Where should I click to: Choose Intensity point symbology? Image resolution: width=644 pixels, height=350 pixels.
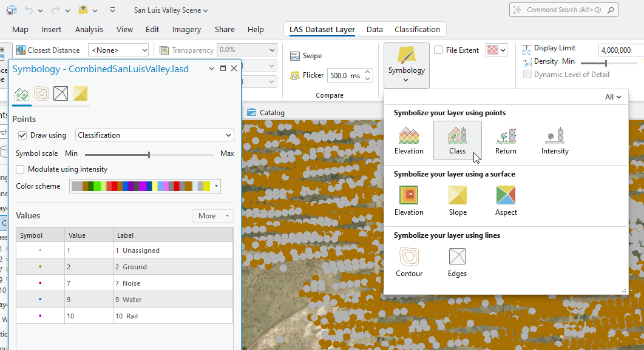point(554,140)
